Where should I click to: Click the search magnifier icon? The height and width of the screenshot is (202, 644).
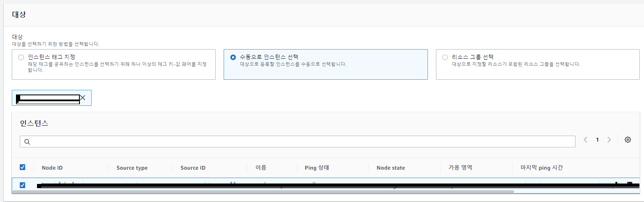(x=27, y=142)
